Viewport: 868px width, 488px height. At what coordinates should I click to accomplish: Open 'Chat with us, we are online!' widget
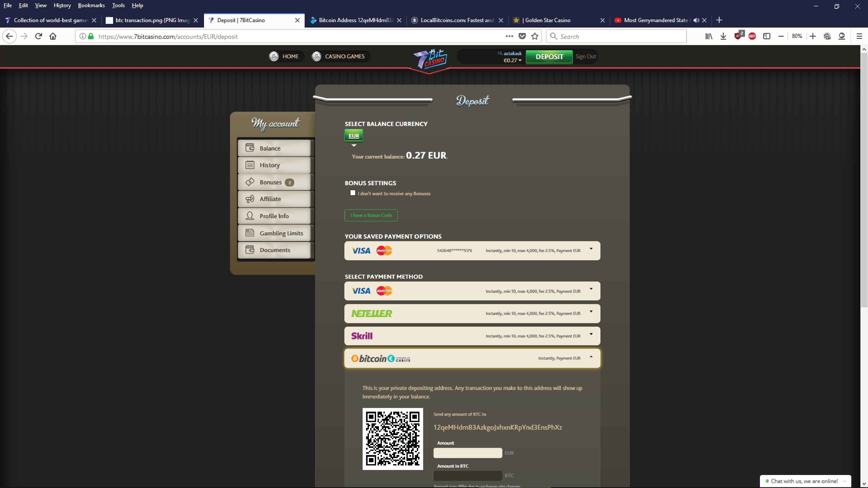click(805, 481)
